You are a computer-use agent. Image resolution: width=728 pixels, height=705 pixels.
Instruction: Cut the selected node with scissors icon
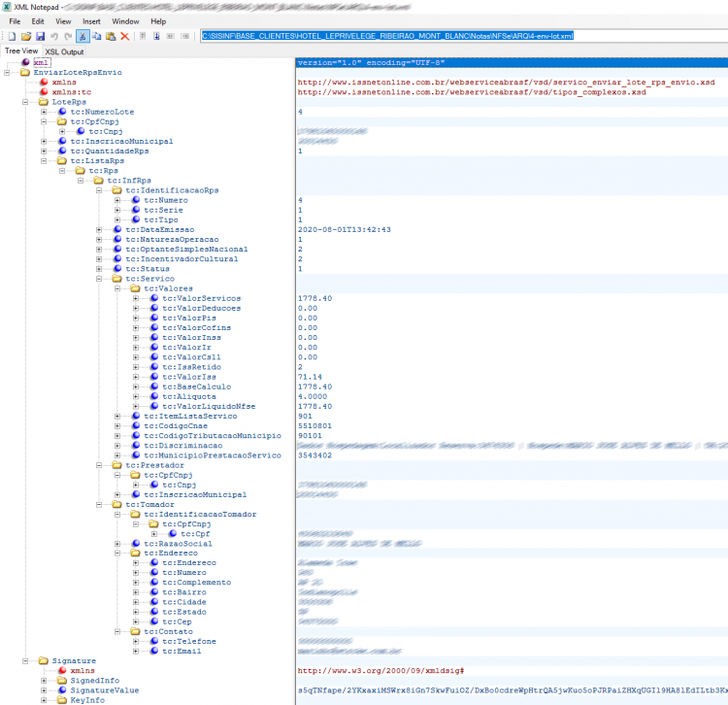[83, 36]
